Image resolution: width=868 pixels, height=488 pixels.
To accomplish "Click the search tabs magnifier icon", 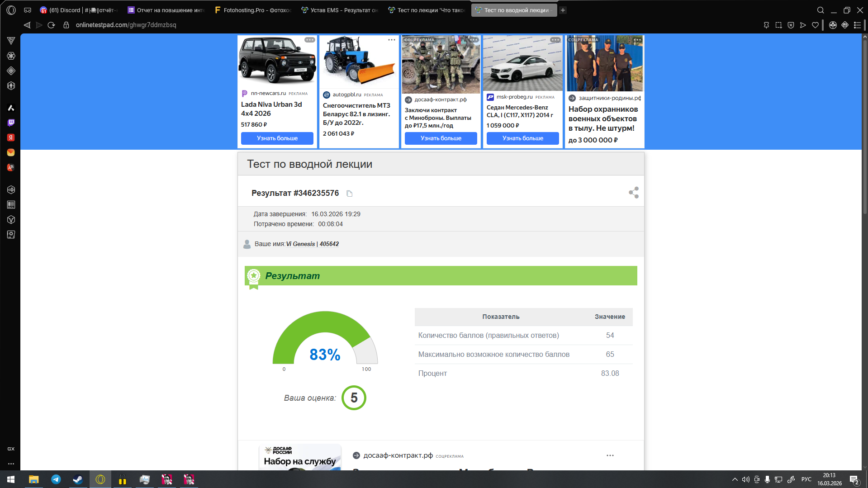I will click(x=820, y=10).
